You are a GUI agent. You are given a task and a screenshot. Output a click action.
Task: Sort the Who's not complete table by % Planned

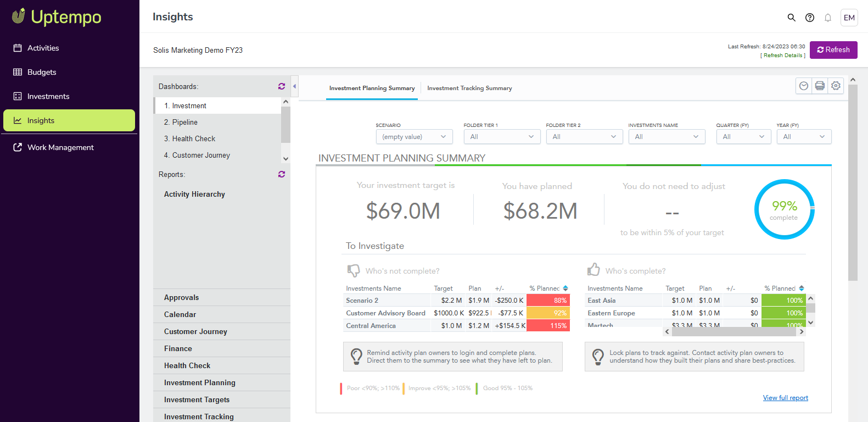(565, 288)
